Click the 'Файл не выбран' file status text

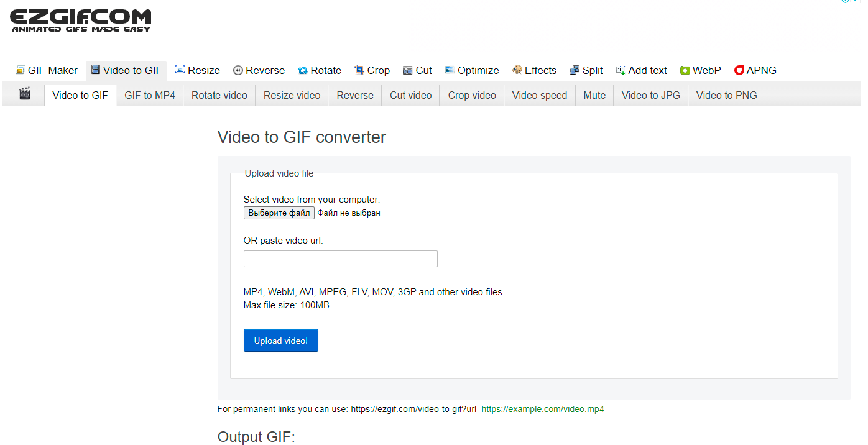(349, 213)
